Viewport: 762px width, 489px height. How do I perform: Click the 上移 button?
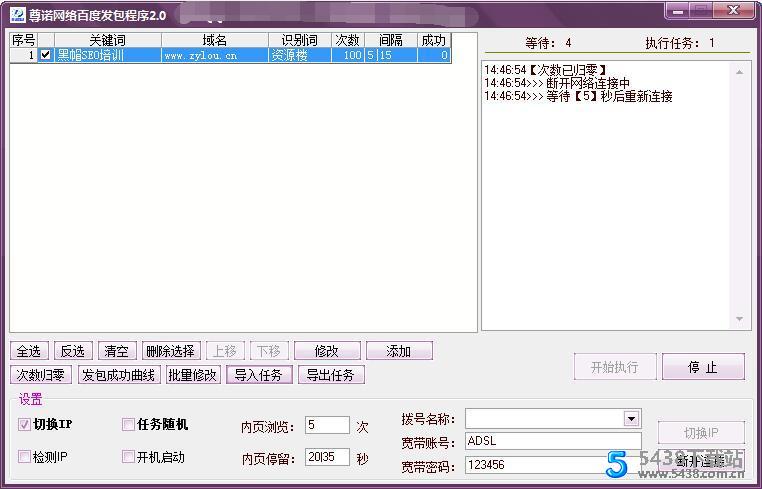coord(225,351)
